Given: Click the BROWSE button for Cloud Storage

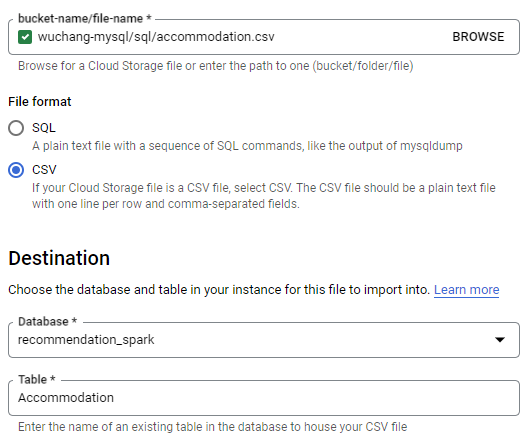Looking at the screenshot, I should tap(478, 37).
